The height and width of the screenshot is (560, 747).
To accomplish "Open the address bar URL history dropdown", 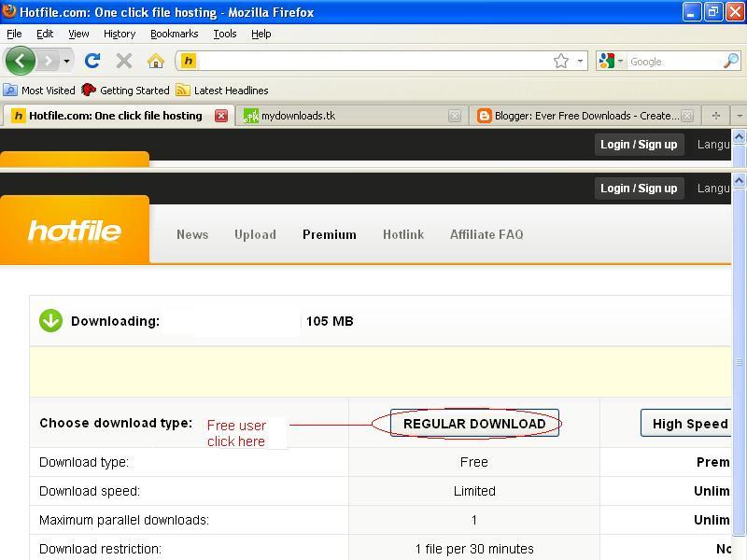I will [580, 61].
